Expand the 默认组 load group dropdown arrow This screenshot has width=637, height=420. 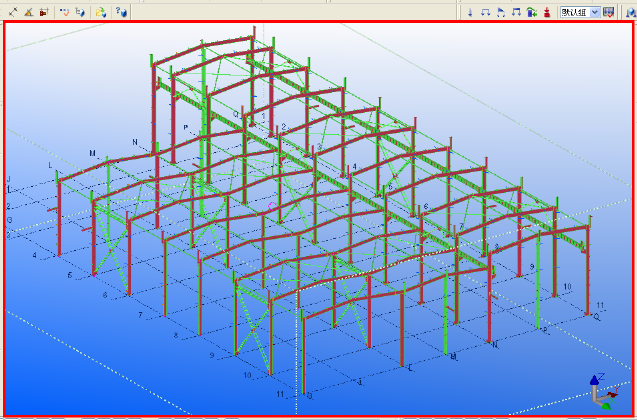pyautogui.click(x=595, y=11)
